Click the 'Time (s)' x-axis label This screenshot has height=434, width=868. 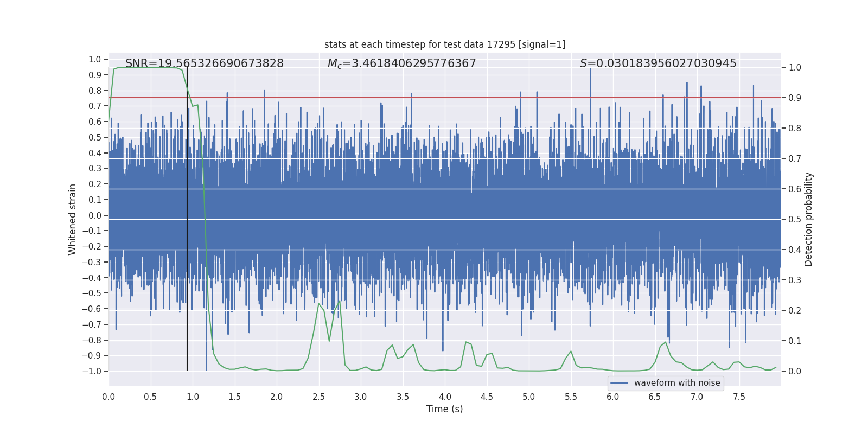pyautogui.click(x=445, y=409)
